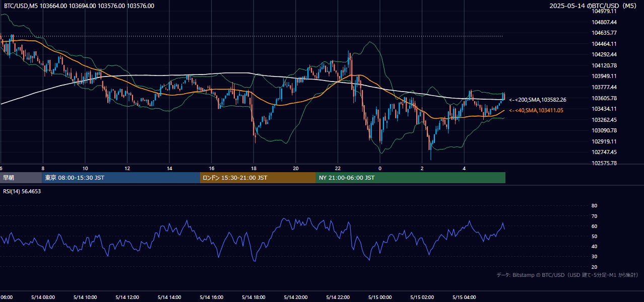Click the 5/14 16:00 bottom time label

pos(211,297)
